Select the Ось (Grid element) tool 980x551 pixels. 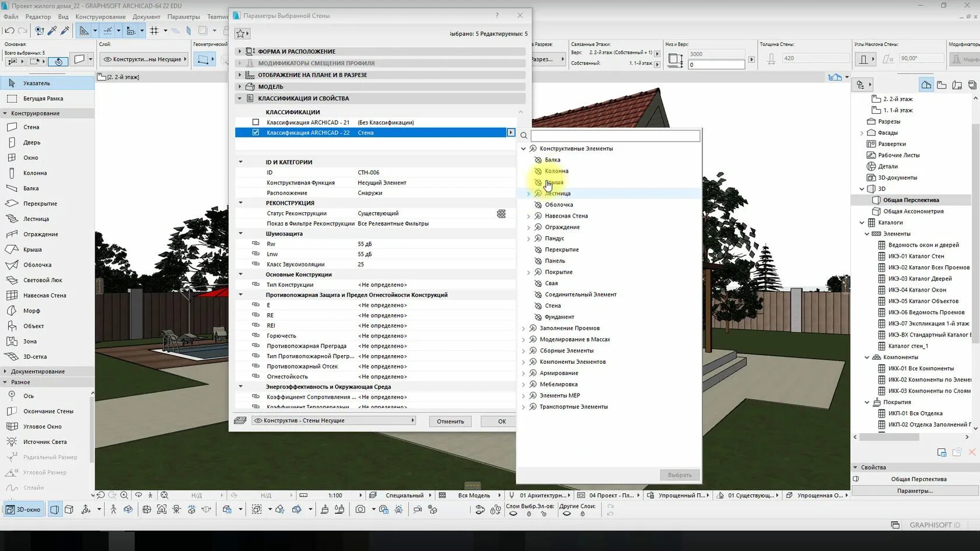pos(28,396)
